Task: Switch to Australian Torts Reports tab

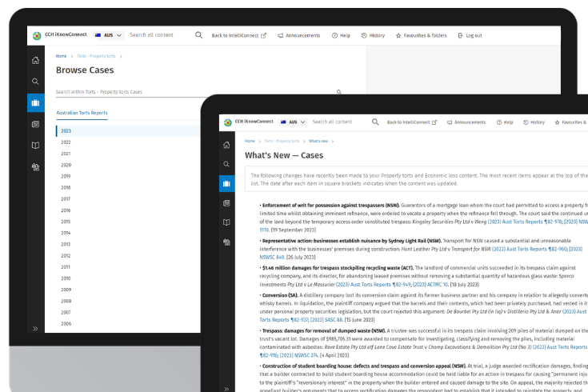Action: pos(82,113)
